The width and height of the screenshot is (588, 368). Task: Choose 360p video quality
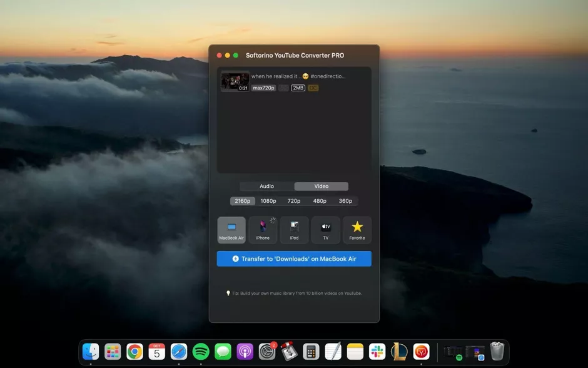click(346, 201)
